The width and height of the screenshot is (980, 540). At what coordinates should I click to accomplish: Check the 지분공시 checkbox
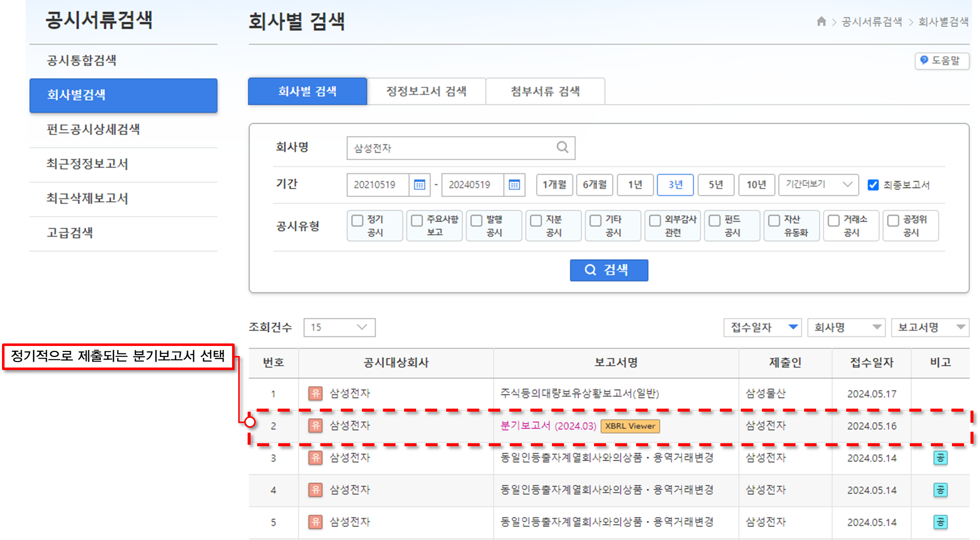pyautogui.click(x=536, y=221)
